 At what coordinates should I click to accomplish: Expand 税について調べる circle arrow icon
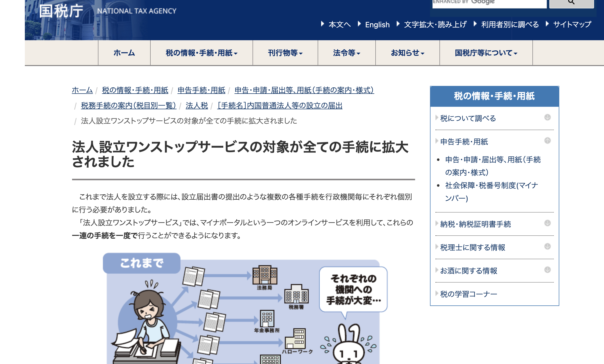pos(547,117)
